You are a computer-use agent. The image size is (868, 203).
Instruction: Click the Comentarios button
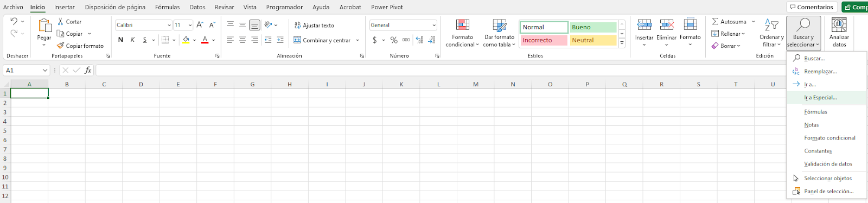click(x=811, y=7)
